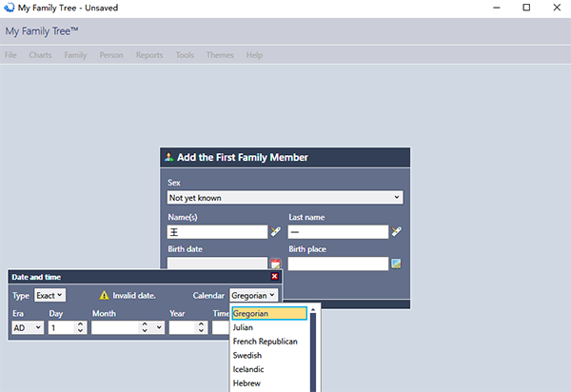Select Icelandic calendar option
This screenshot has width=571, height=392.
click(x=269, y=369)
